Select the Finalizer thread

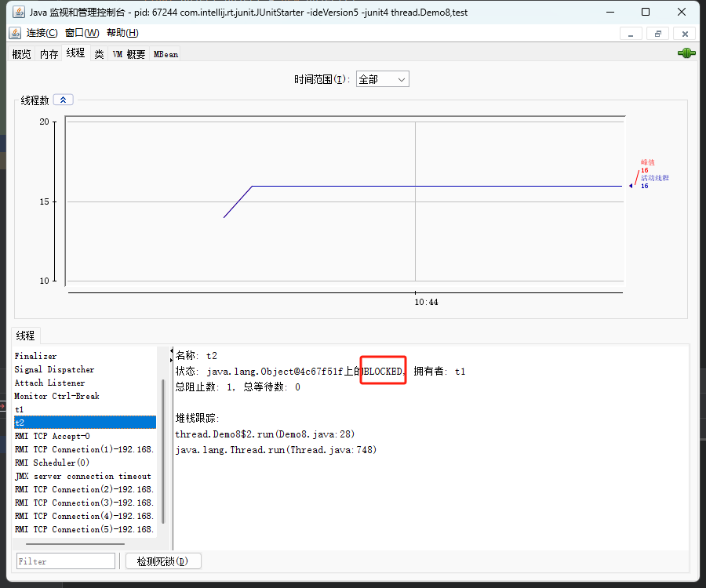(85, 356)
